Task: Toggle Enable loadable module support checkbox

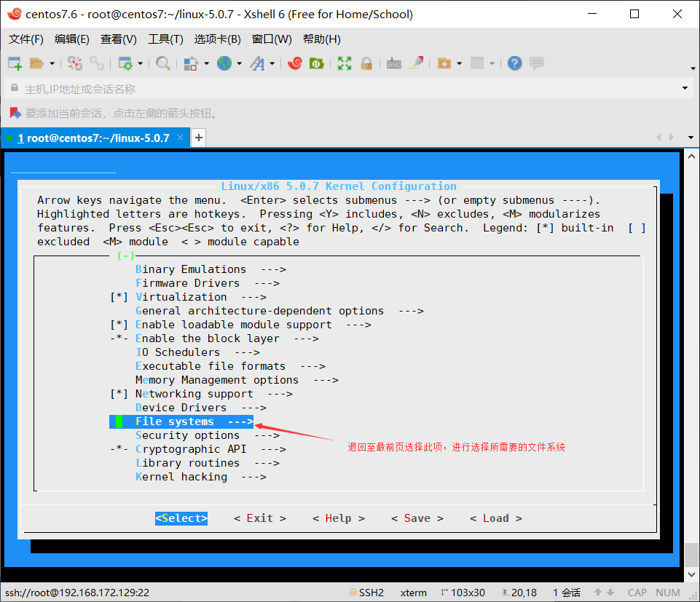Action: pos(119,325)
